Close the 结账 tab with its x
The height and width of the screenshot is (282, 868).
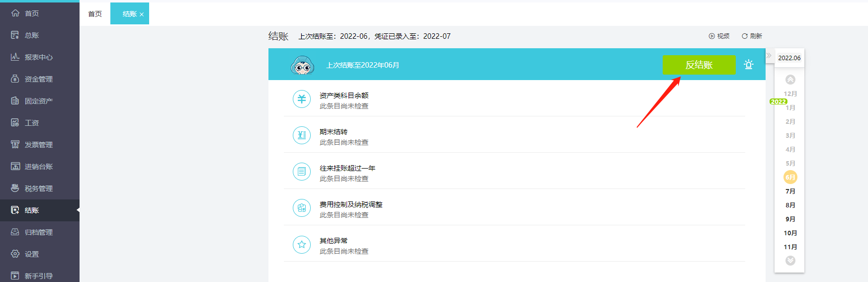click(x=142, y=14)
